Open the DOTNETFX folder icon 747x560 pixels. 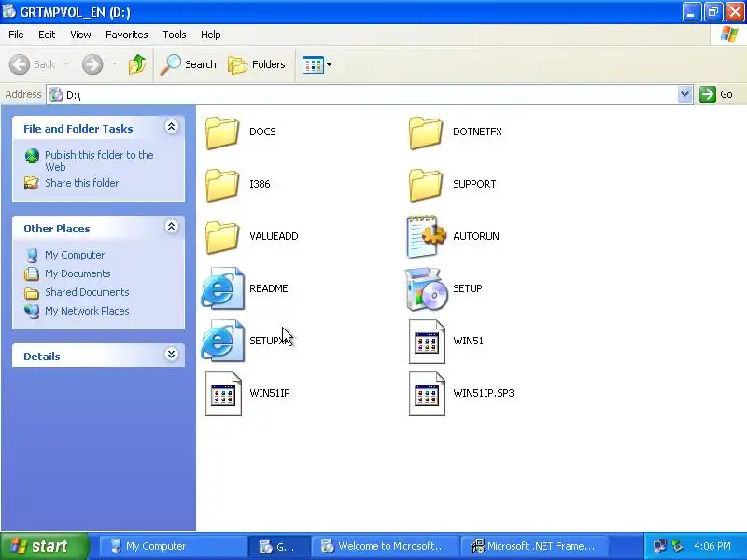coord(426,133)
